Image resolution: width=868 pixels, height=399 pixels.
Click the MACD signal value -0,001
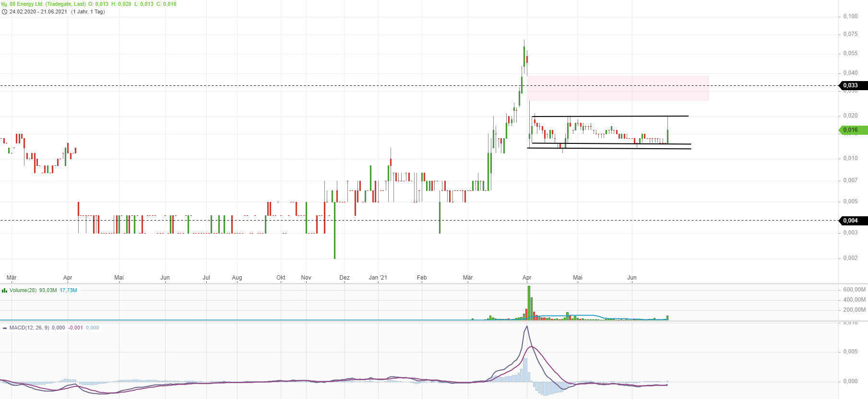click(75, 328)
